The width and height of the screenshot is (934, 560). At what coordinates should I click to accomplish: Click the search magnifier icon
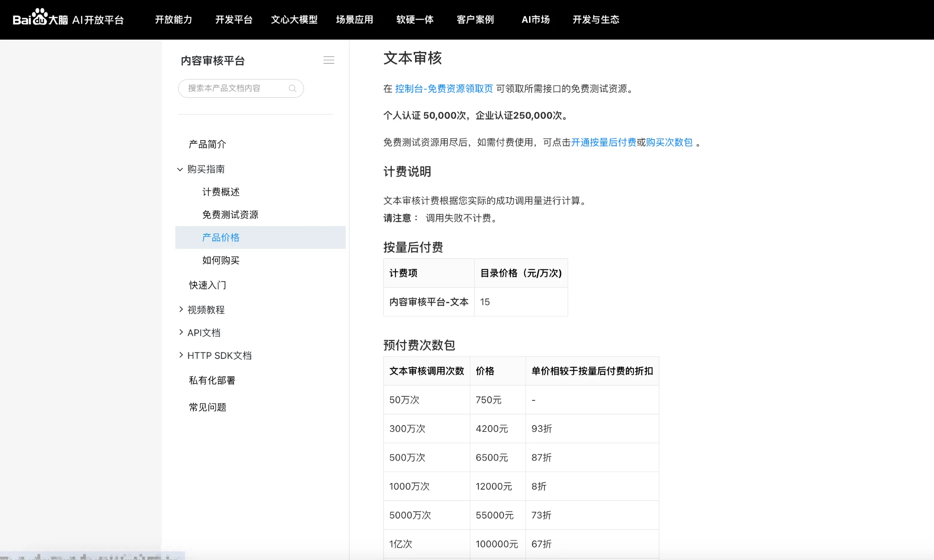click(292, 88)
